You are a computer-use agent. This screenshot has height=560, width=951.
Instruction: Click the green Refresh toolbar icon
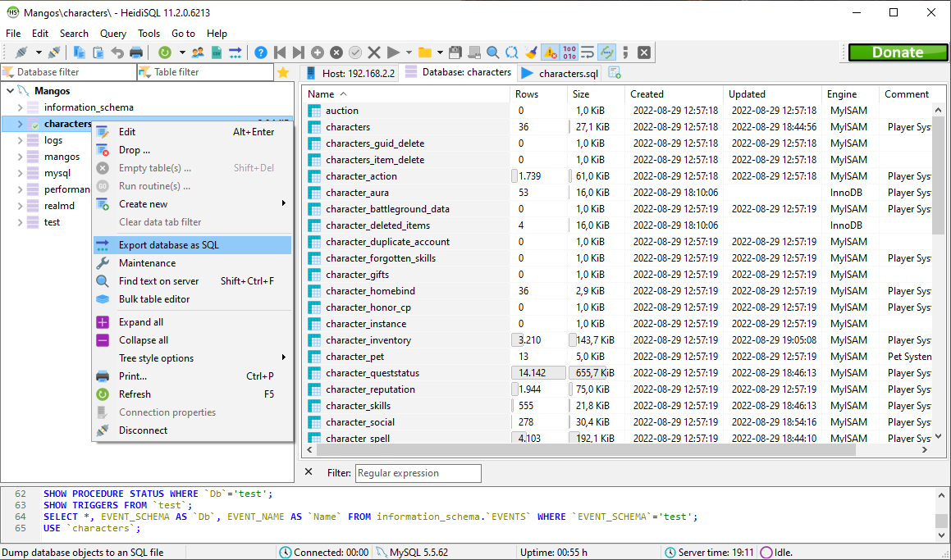[164, 52]
